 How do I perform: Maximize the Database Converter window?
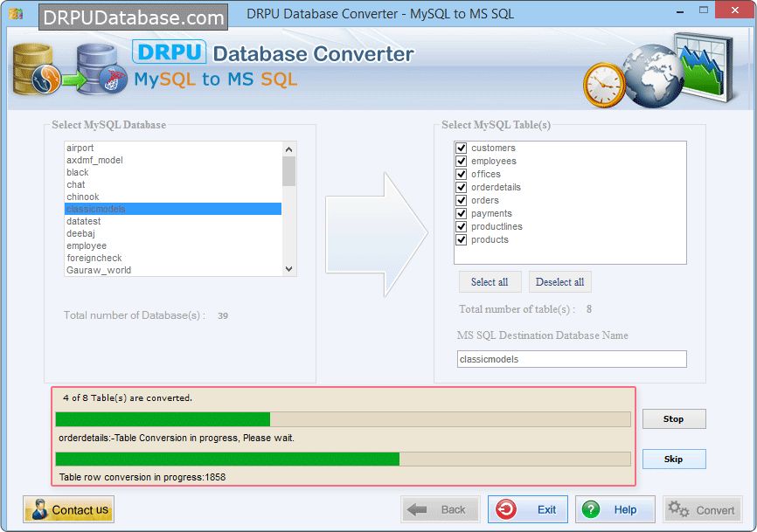coord(704,10)
